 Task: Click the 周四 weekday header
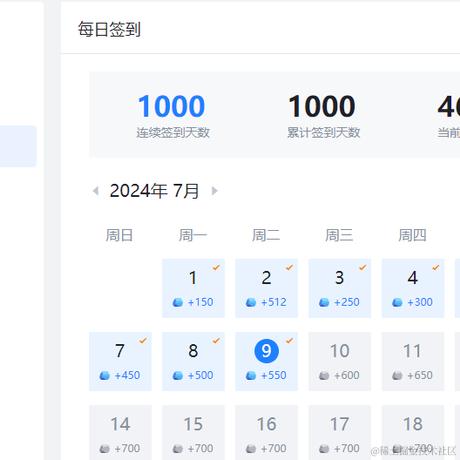coord(412,235)
